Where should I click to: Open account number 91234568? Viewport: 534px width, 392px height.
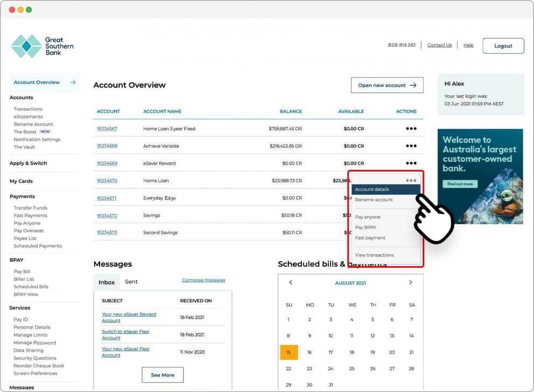click(x=107, y=146)
